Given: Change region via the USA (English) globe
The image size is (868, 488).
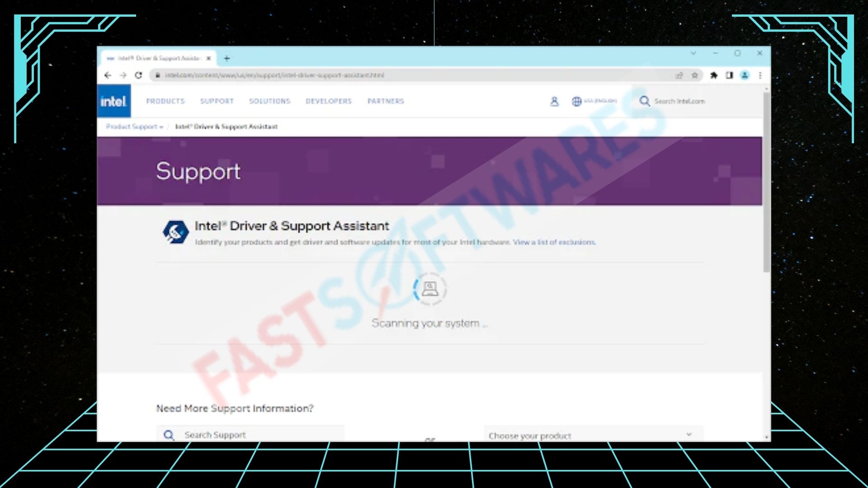Looking at the screenshot, I should tap(594, 101).
